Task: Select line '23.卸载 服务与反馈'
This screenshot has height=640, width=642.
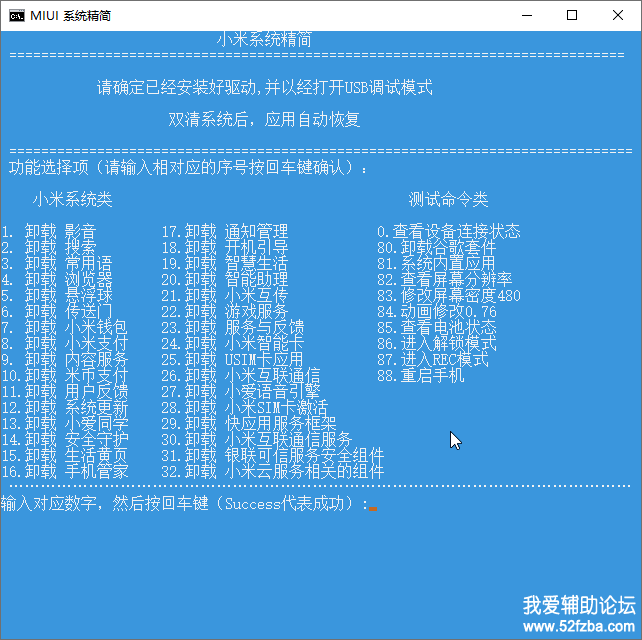Action: click(x=233, y=328)
